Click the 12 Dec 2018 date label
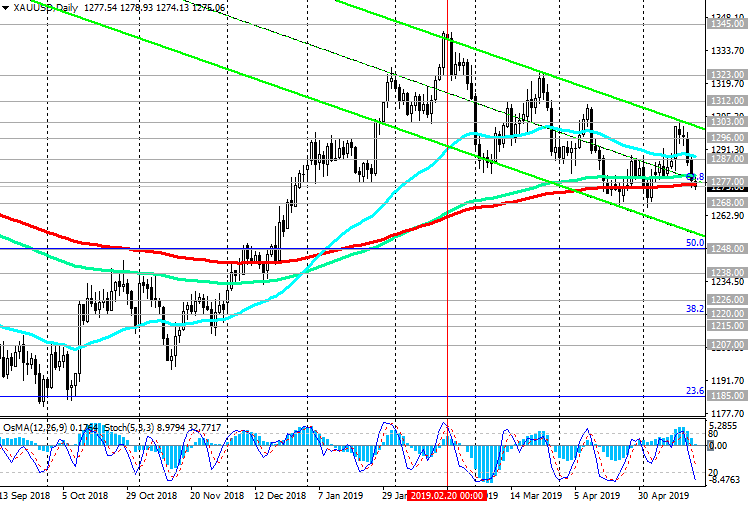The image size is (749, 506). tap(280, 495)
